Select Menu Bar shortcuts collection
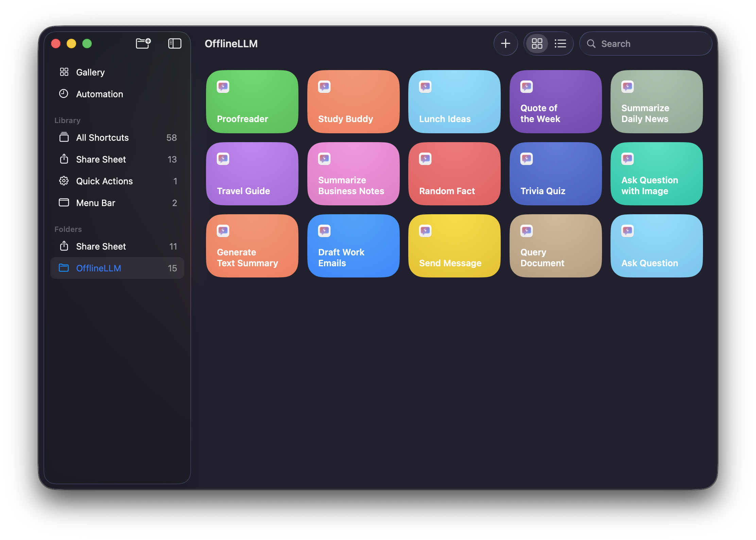 pos(96,203)
